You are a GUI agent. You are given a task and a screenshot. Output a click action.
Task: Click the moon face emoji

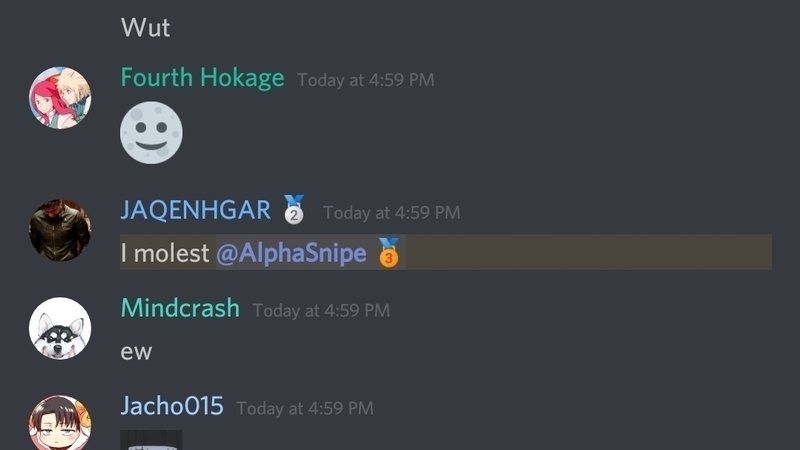pos(151,133)
